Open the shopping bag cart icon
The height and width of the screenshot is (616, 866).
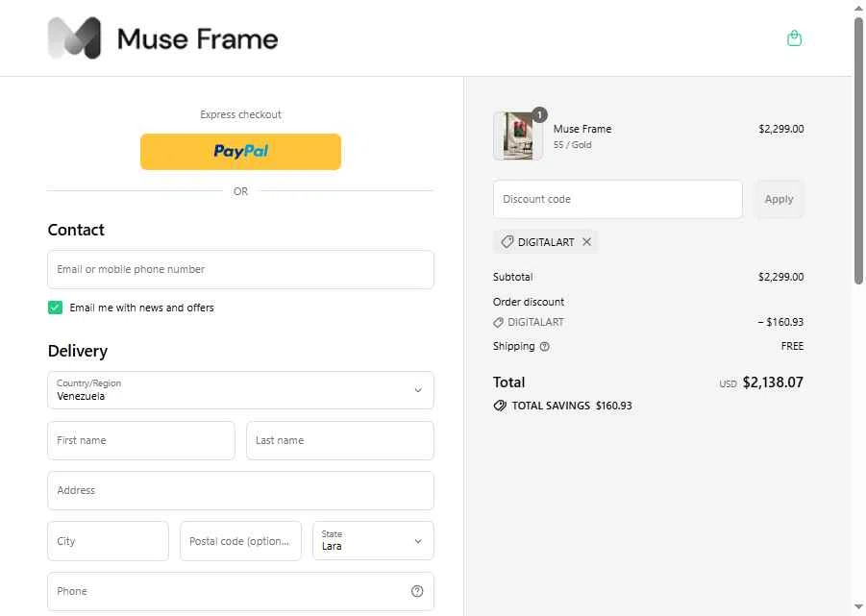click(794, 38)
